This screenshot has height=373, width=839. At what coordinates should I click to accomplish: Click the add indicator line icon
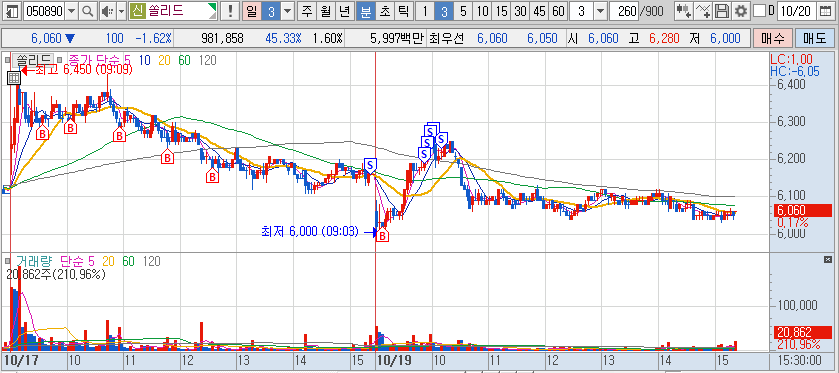click(x=704, y=11)
